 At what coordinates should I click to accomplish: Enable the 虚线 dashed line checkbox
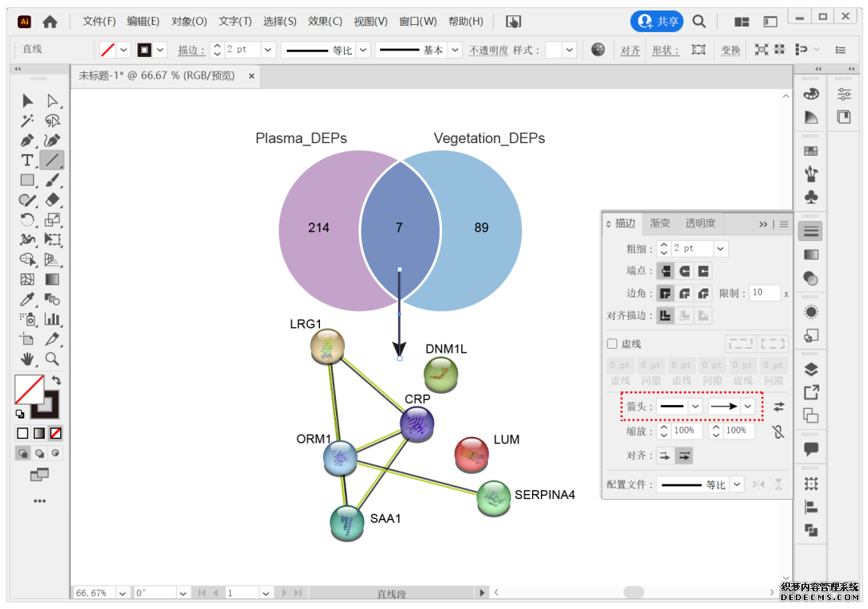[x=612, y=344]
